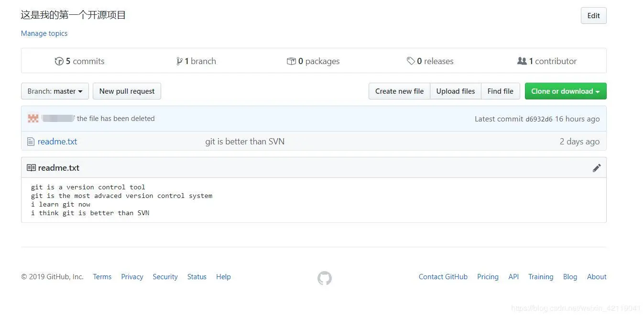644x317 pixels.
Task: Click the pencil edit icon for readme.txt
Action: [x=596, y=168]
